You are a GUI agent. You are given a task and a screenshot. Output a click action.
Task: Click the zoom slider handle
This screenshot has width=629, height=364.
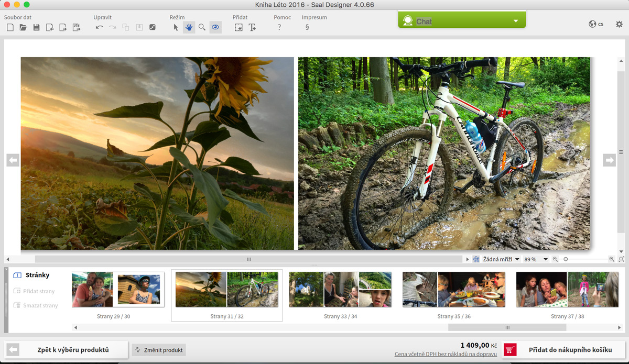[x=566, y=259]
